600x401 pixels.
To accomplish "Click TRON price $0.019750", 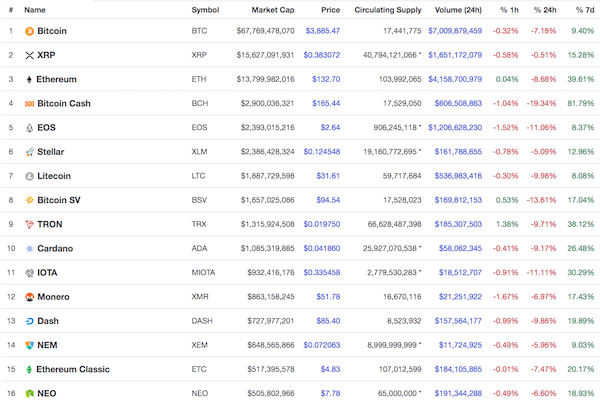I will [x=322, y=224].
